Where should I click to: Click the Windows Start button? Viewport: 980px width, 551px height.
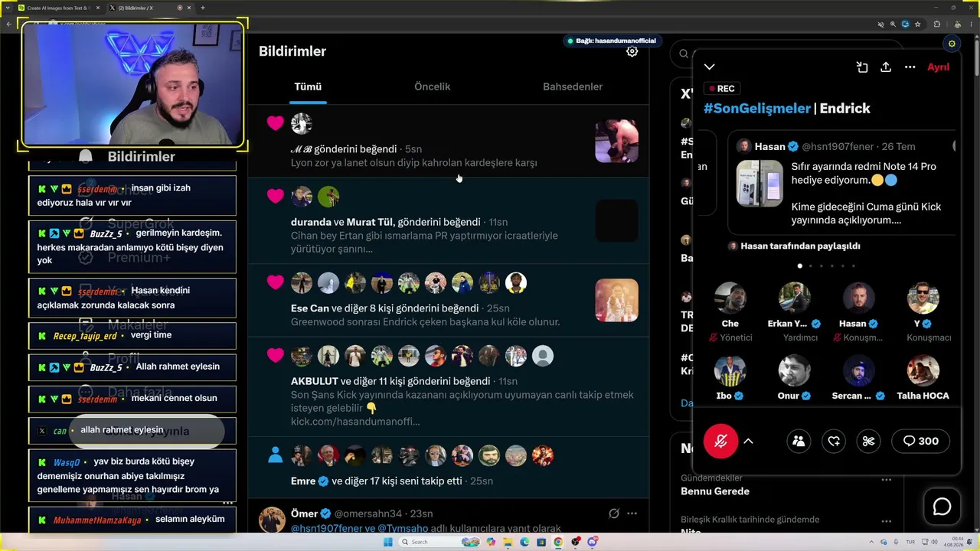[x=388, y=542]
